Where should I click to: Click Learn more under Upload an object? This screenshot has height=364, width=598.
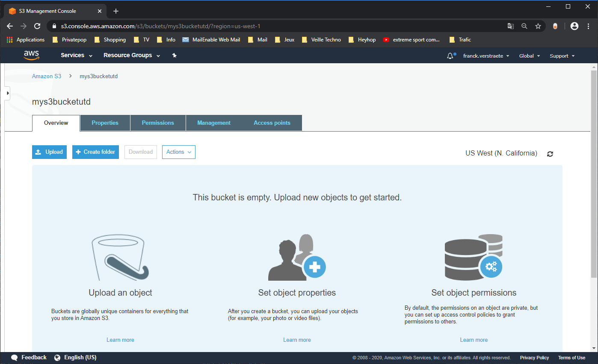tap(120, 340)
